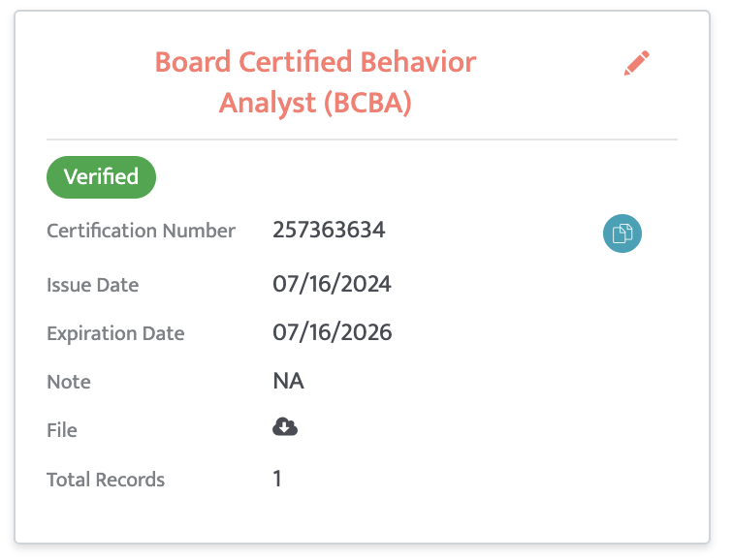The image size is (733, 560).
Task: Click the year 2026 in expiration date
Action: coord(366,332)
